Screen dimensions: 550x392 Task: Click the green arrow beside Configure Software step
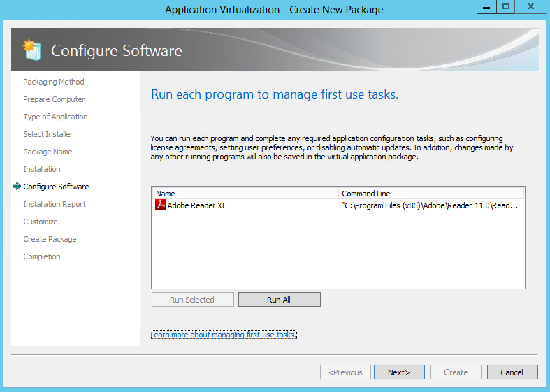17,186
